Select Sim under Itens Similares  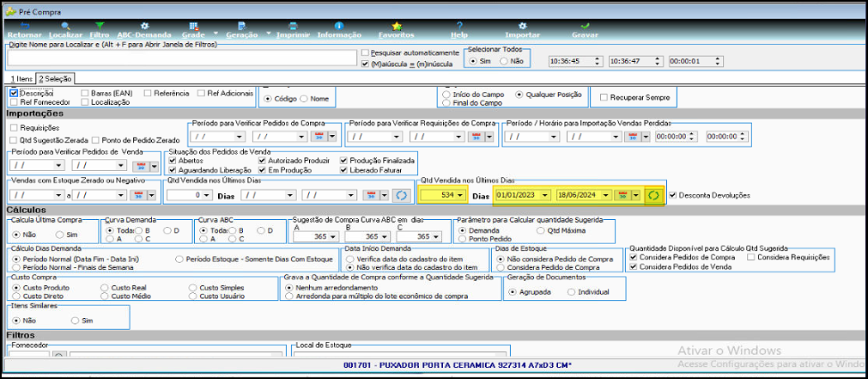pos(76,321)
